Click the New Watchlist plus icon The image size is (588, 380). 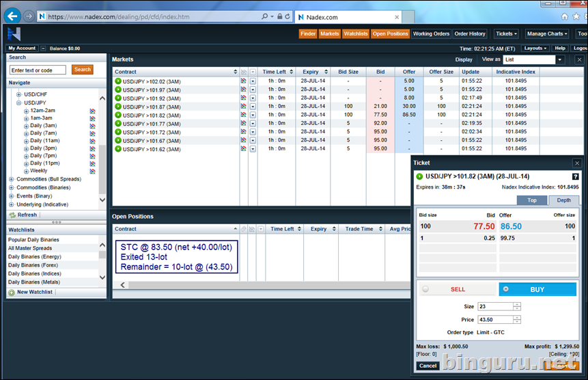point(12,293)
